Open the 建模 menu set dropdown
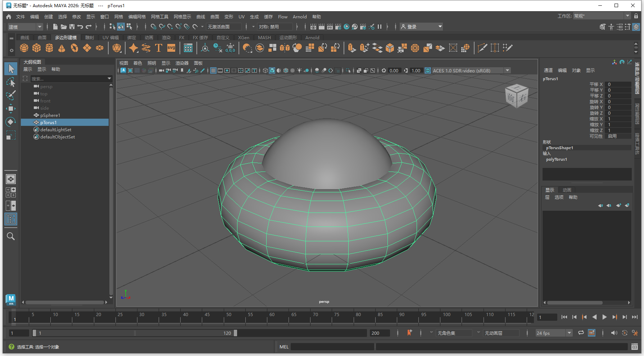The image size is (644, 356). (x=25, y=27)
